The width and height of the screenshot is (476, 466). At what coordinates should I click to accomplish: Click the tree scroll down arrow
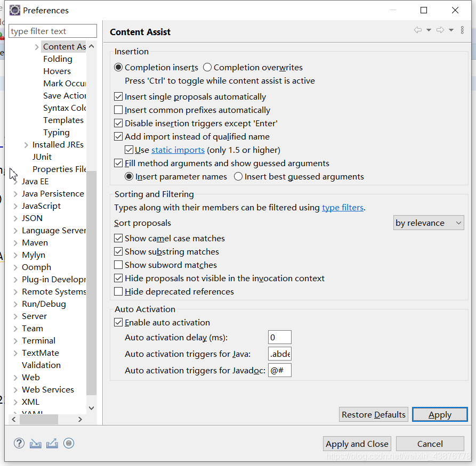91,408
